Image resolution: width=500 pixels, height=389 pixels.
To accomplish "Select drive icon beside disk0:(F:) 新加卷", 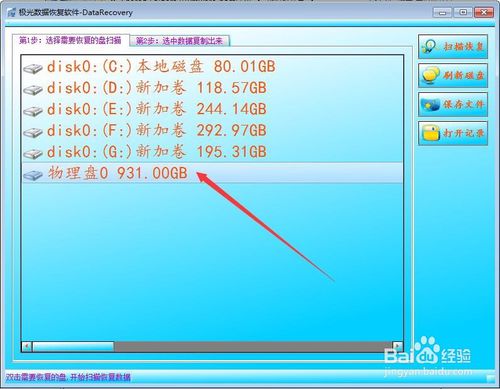I will click(x=33, y=132).
